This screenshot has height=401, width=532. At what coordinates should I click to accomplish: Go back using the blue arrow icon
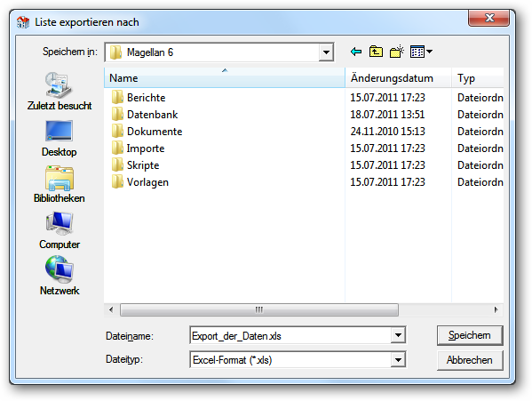click(356, 52)
